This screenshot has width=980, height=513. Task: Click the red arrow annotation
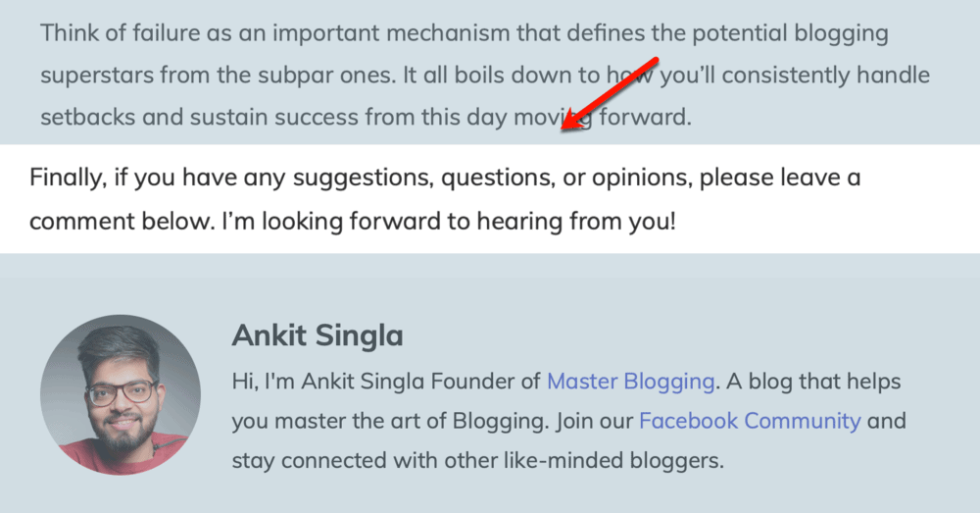(x=612, y=91)
